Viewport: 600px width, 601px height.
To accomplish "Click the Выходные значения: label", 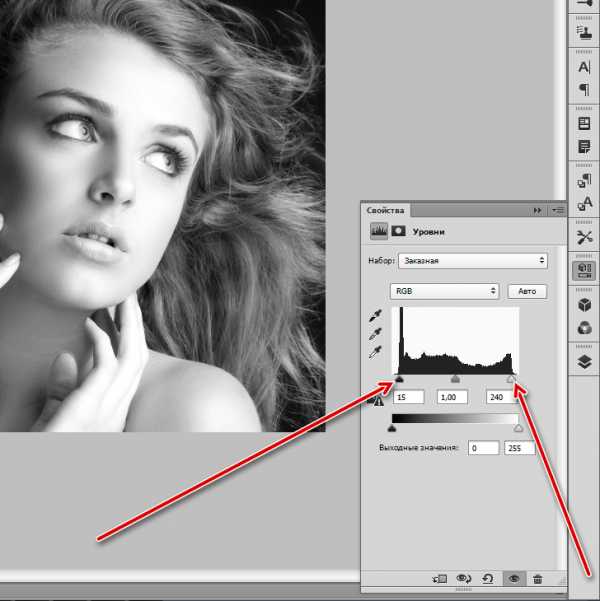I will (418, 448).
